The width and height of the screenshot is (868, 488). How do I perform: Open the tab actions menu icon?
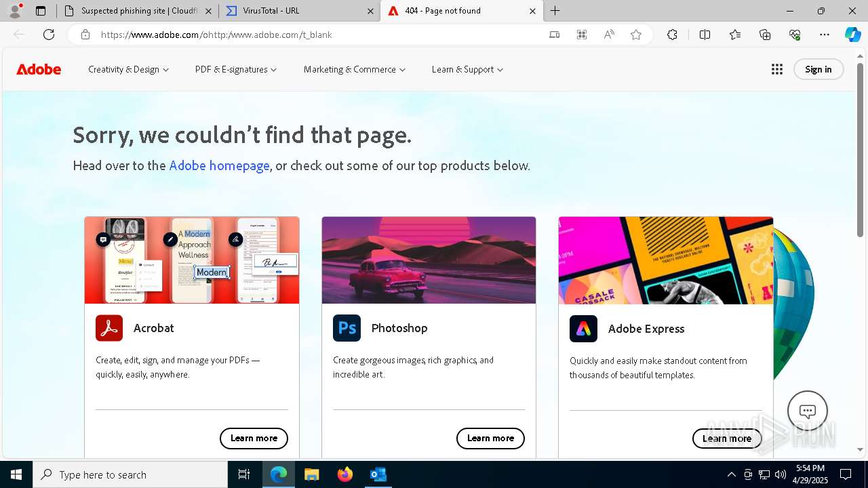[41, 11]
